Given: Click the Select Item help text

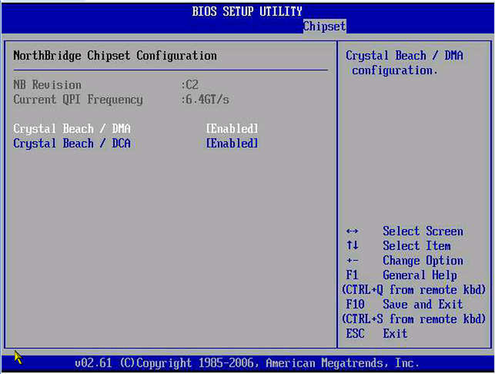Looking at the screenshot, I should point(417,246).
